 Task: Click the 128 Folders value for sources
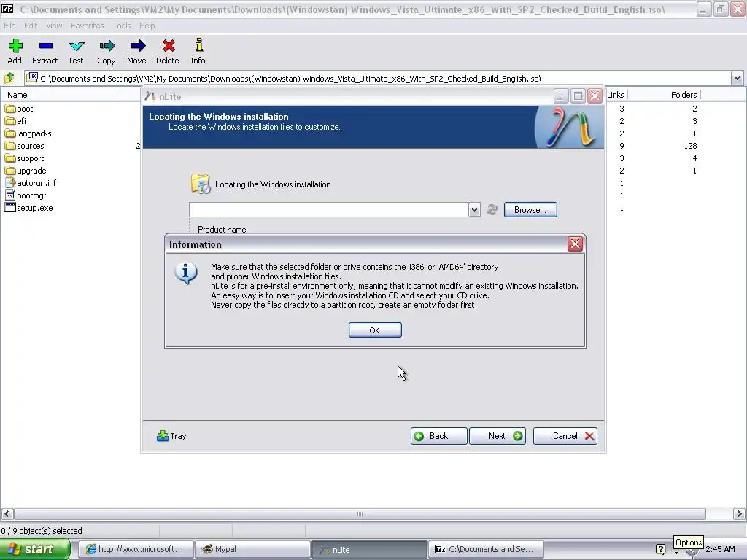click(690, 146)
